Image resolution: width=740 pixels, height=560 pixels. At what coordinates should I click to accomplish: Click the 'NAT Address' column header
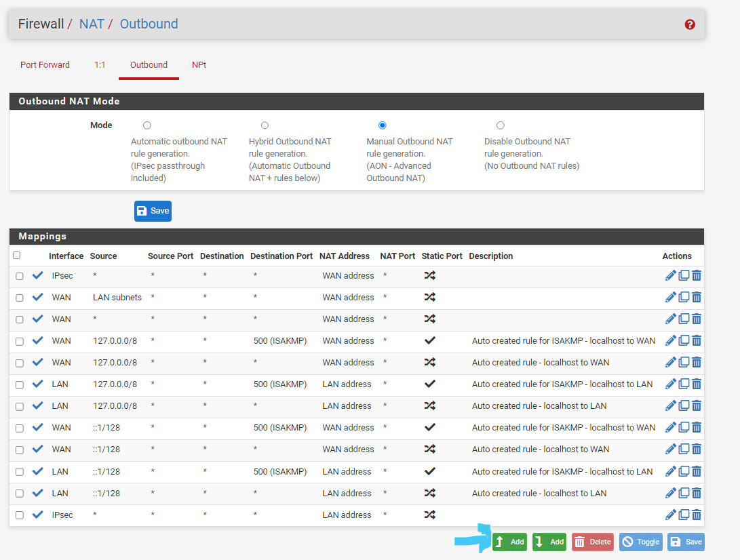click(x=345, y=256)
